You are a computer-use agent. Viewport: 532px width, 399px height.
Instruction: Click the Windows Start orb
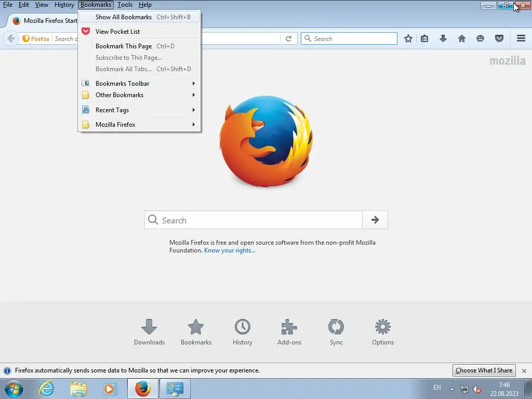(14, 389)
